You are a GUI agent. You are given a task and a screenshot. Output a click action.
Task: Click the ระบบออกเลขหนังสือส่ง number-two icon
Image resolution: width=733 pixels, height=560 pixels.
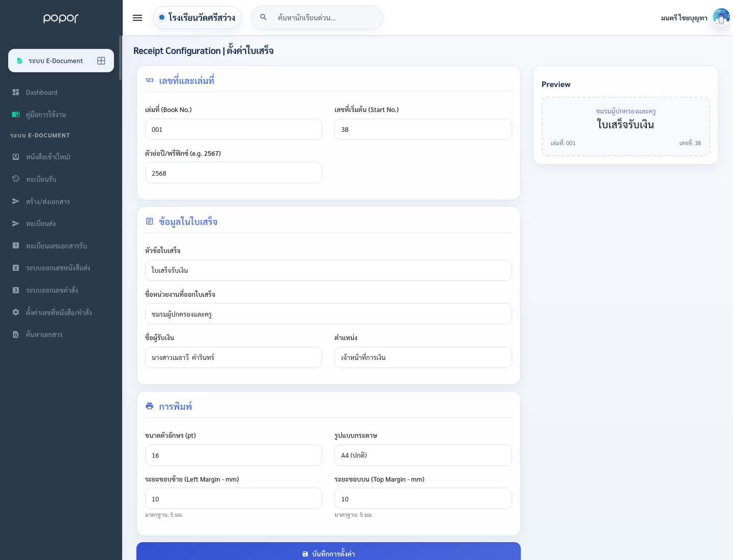tap(16, 268)
